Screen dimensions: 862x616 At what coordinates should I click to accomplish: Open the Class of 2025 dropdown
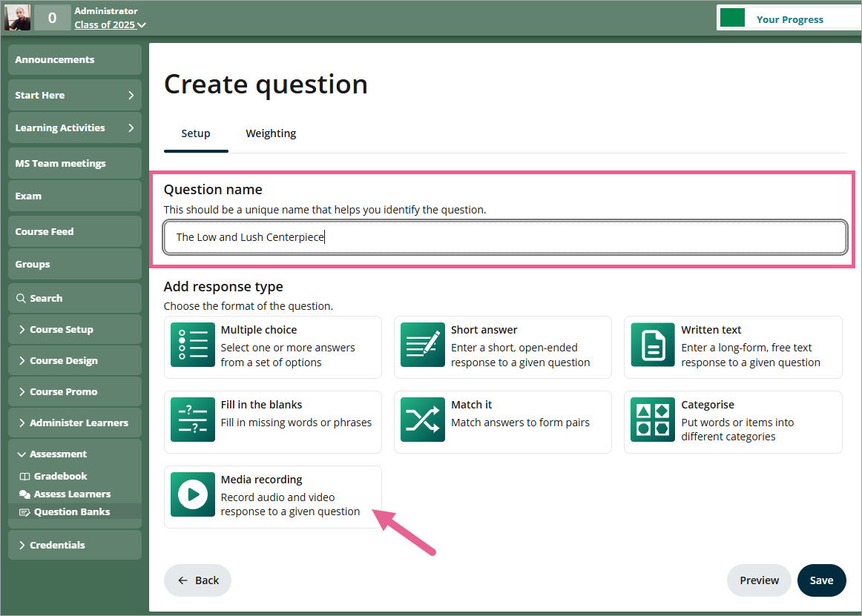coord(110,24)
